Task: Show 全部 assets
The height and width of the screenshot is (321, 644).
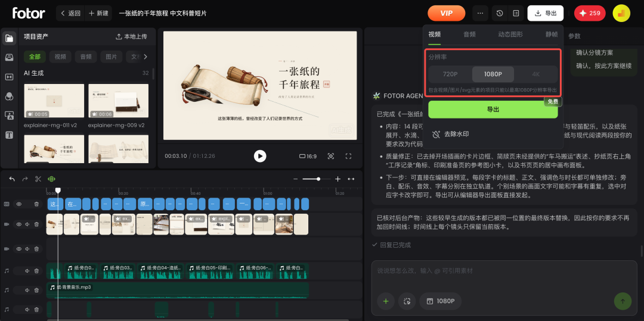Action: point(35,57)
